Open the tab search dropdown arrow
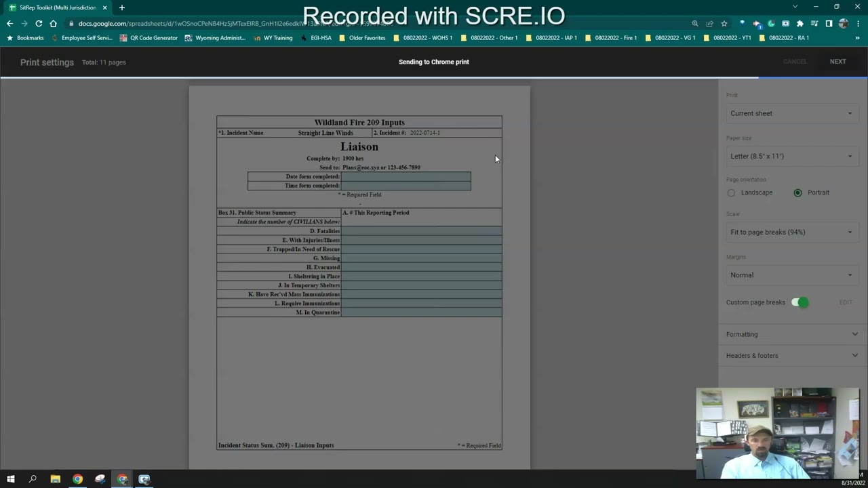Image resolution: width=868 pixels, height=488 pixels. point(795,7)
